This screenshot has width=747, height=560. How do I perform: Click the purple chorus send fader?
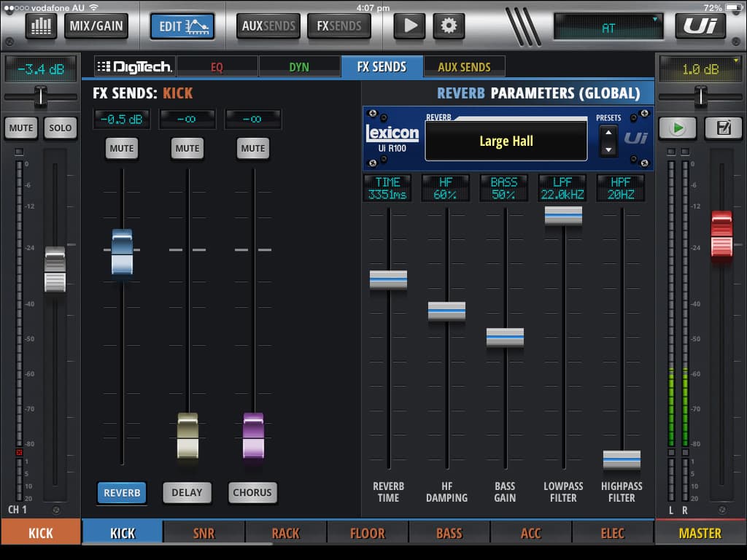coord(253,435)
